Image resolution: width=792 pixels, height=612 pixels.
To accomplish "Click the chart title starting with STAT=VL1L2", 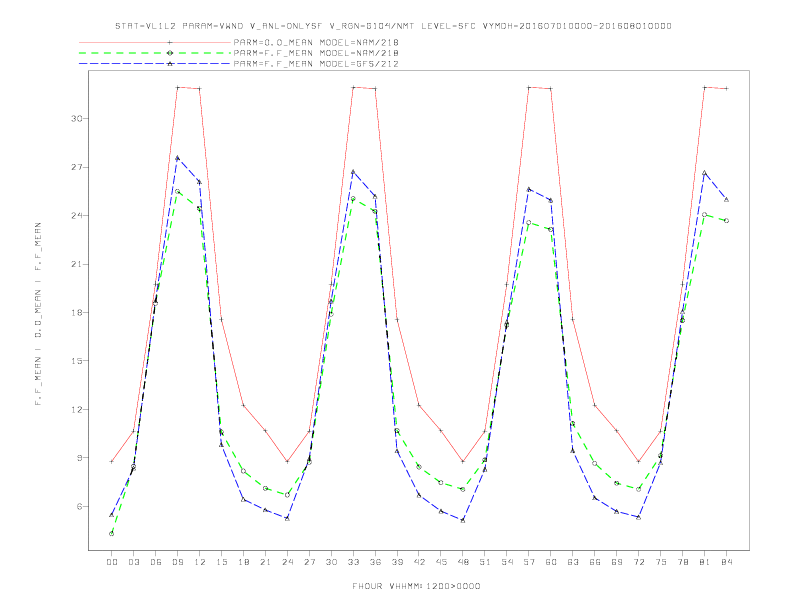I will [x=393, y=26].
